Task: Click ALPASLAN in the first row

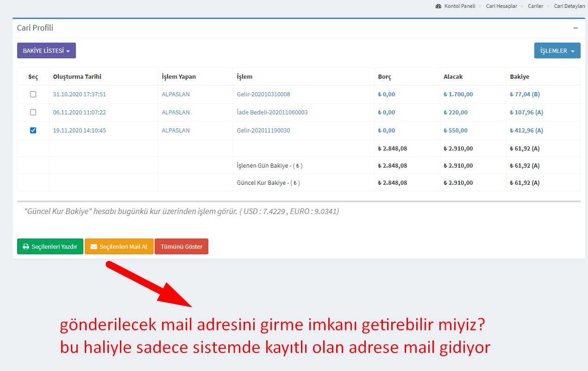Action: click(175, 94)
